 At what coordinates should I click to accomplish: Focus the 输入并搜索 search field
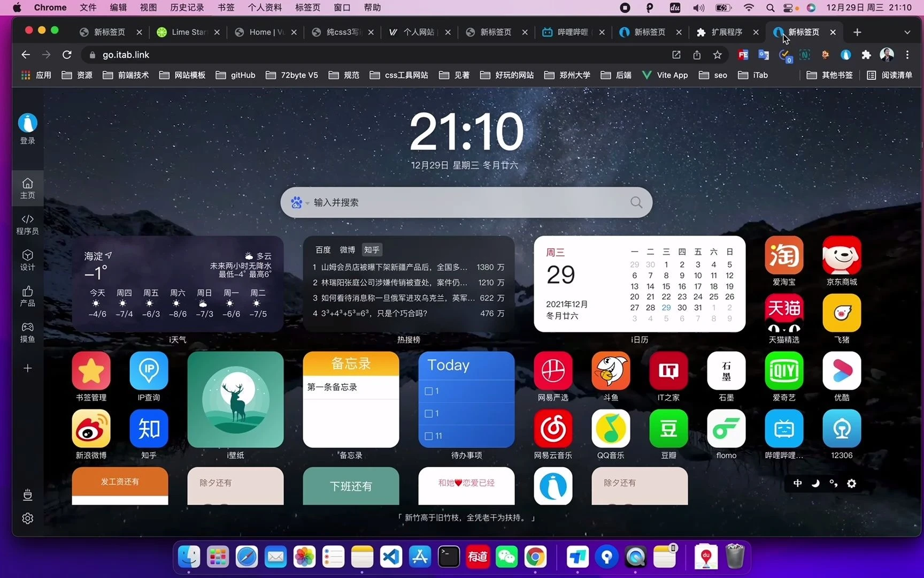click(466, 202)
